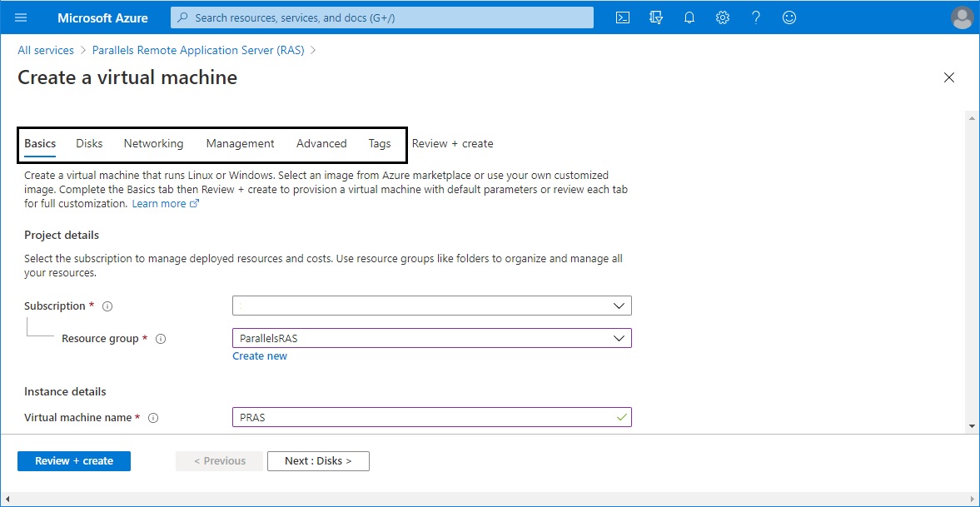View the Resource group info tooltip icon
The width and height of the screenshot is (980, 507).
coord(161,338)
